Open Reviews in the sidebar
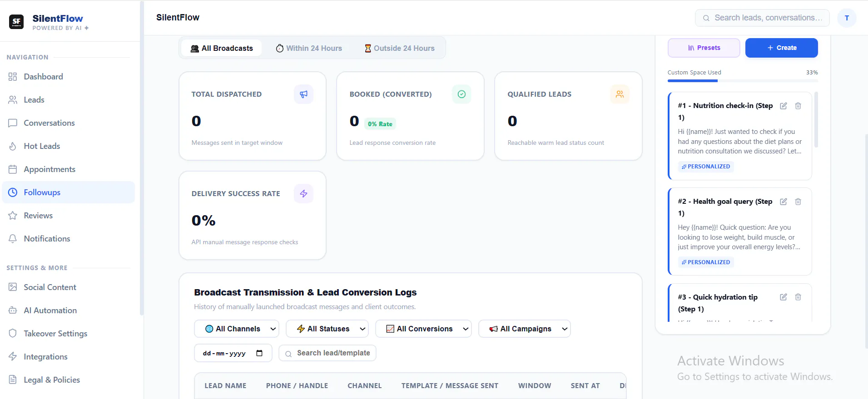This screenshot has height=399, width=868. pos(69,216)
